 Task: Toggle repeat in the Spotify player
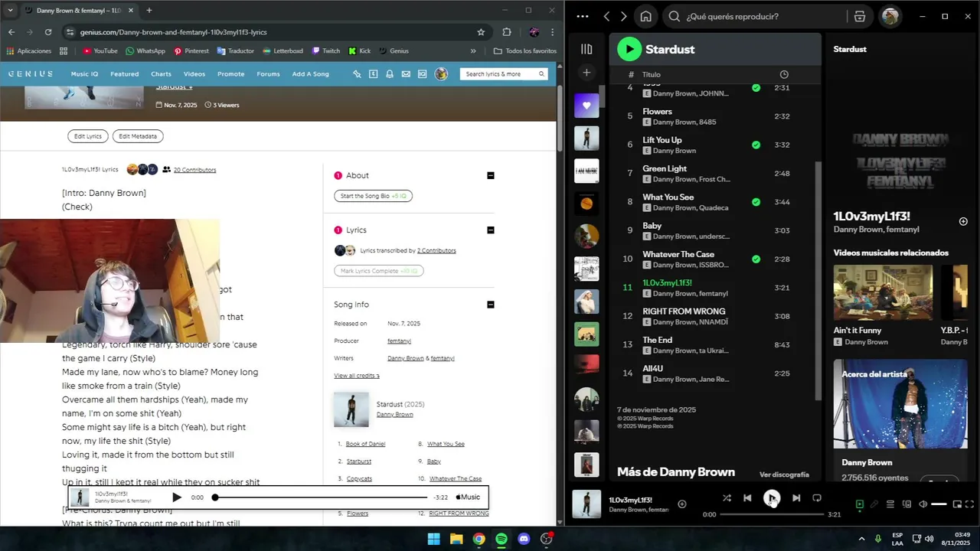click(817, 498)
